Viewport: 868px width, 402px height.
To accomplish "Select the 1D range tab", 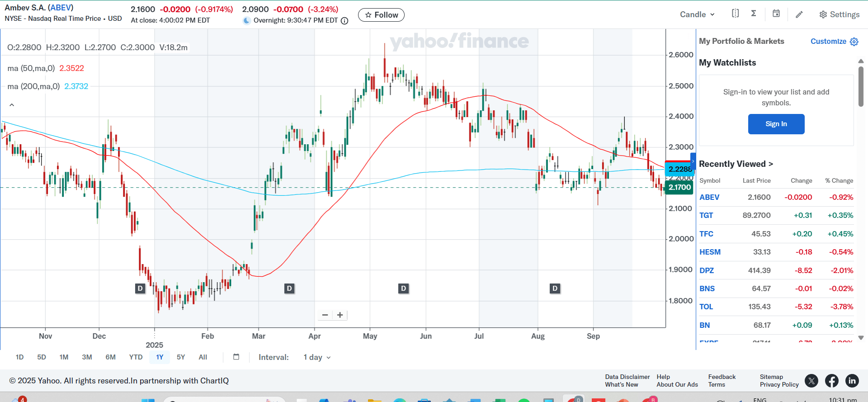I will click(x=19, y=357).
